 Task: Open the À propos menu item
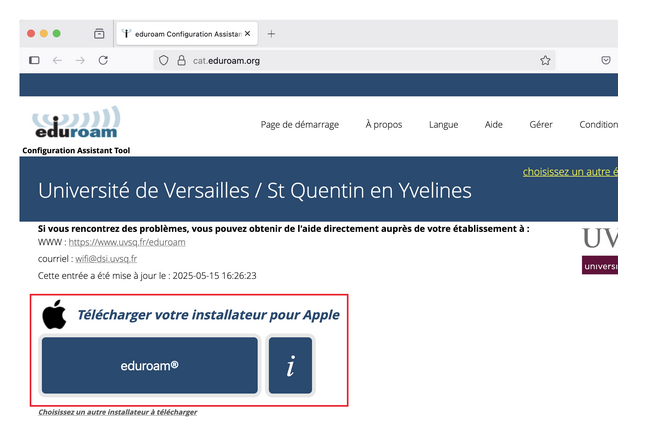(x=384, y=124)
